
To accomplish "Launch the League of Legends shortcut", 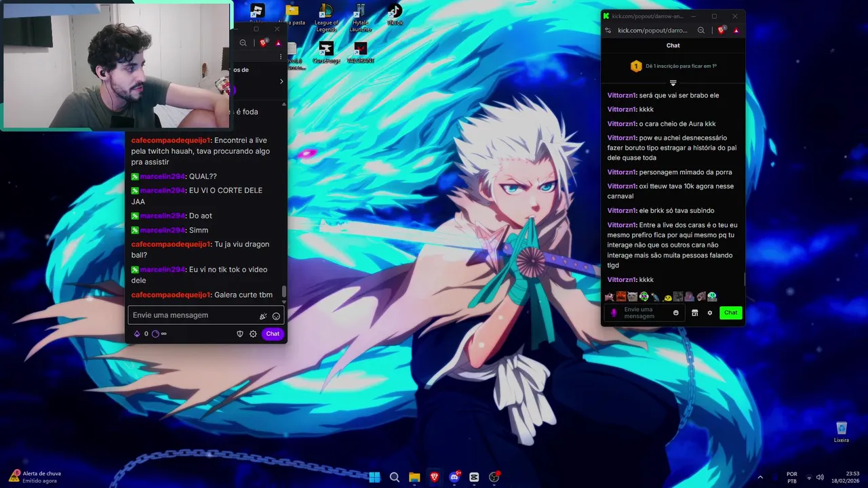I will 326,18.
